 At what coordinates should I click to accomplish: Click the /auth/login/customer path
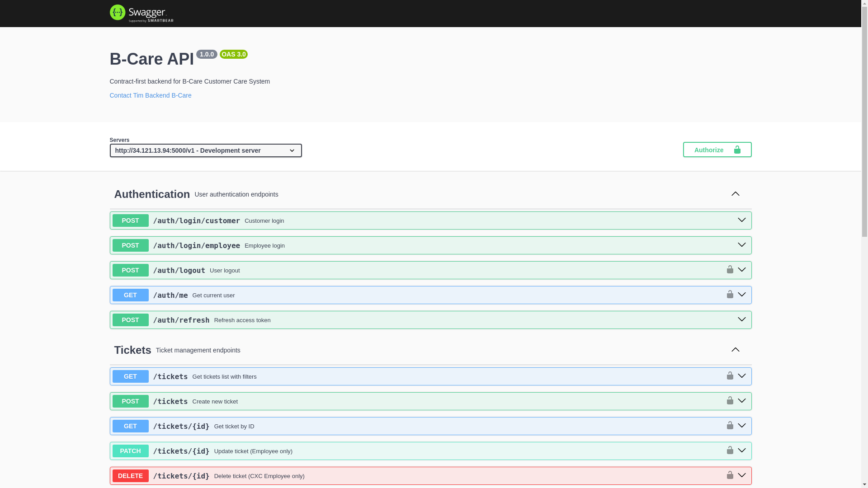click(x=197, y=221)
